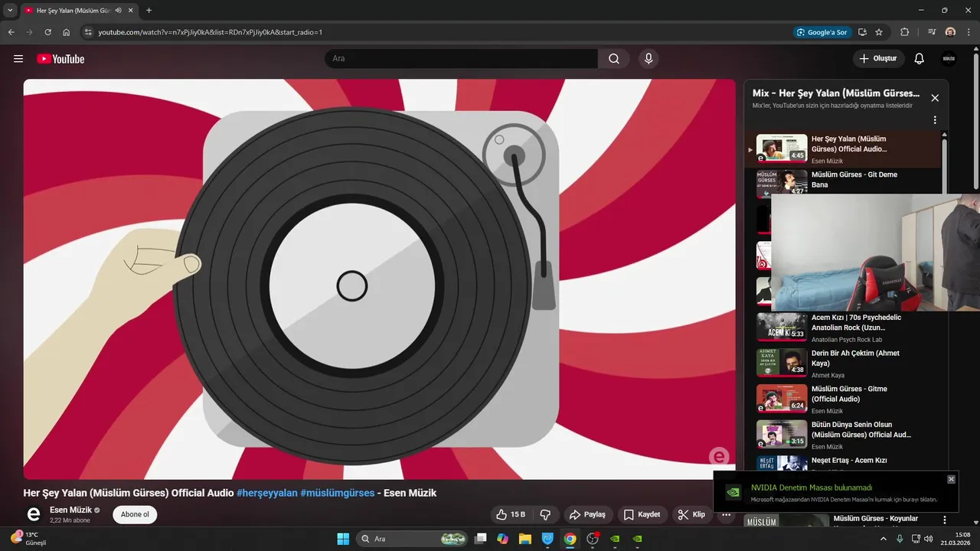Click the Esen Müzik watermark on video
Viewport: 980px width, 551px height.
(x=719, y=457)
